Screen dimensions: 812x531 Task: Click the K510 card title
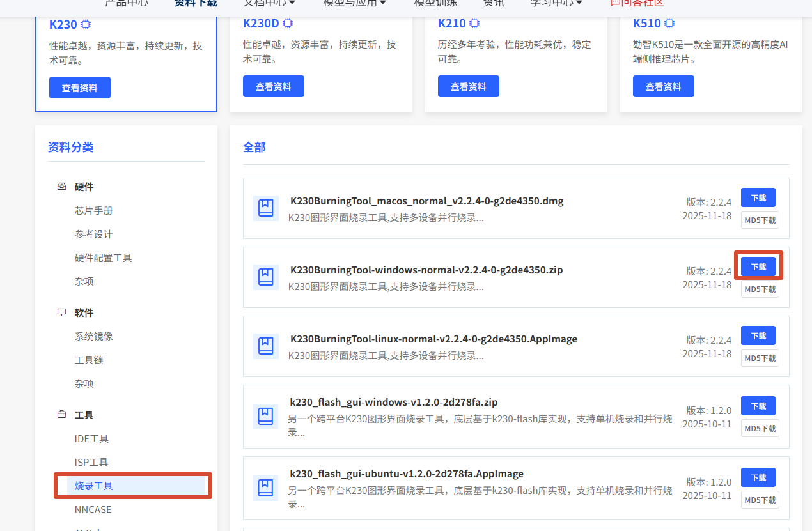(647, 24)
